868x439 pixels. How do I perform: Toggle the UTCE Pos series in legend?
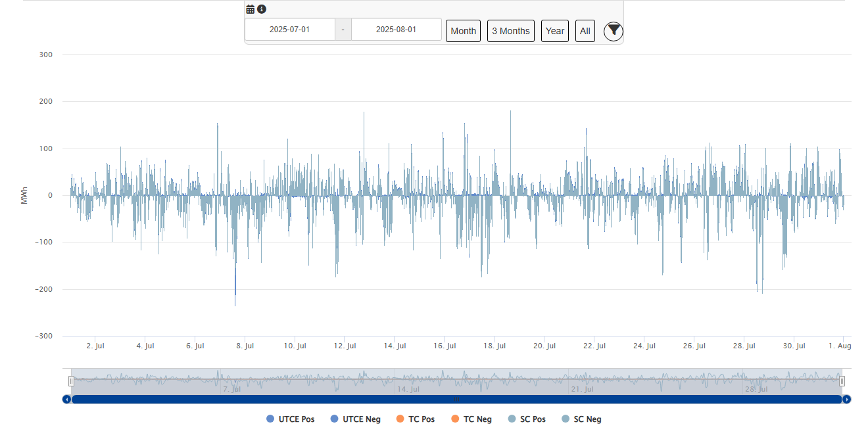[x=290, y=419]
